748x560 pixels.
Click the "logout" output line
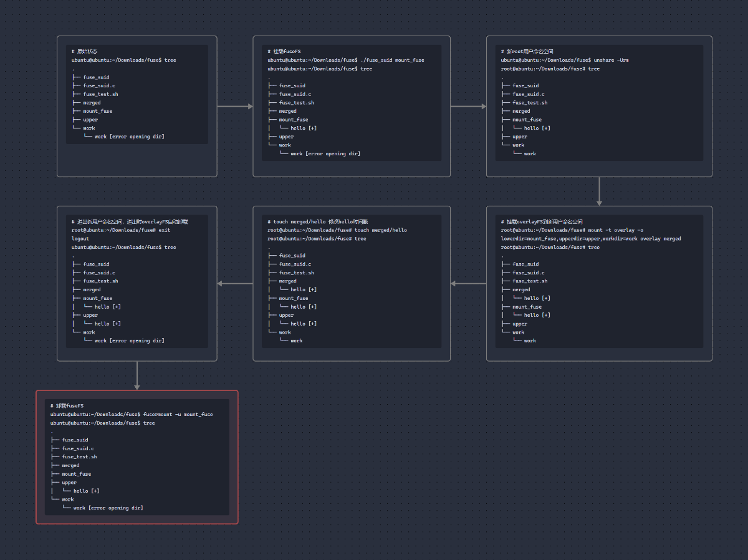click(80, 239)
